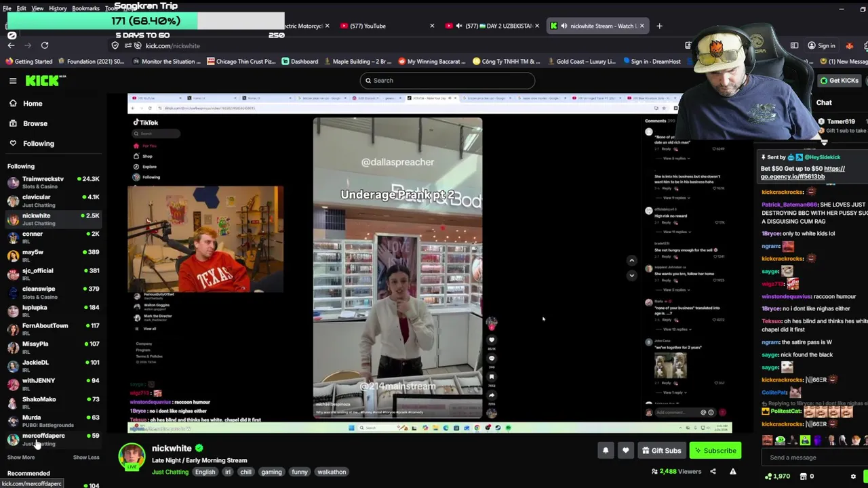
Task: Open Sign in - DreamHost bookmark
Action: (651, 62)
